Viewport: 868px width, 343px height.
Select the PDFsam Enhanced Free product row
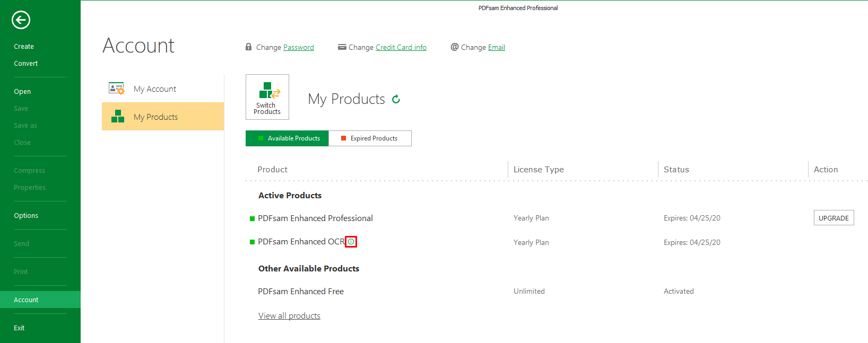(301, 292)
